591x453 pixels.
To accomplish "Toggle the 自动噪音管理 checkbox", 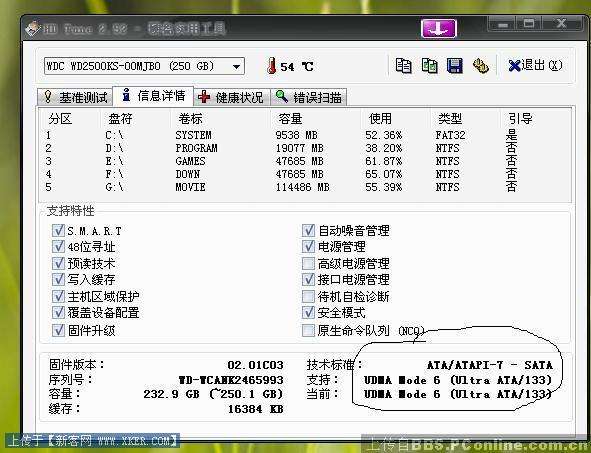I will point(308,230).
